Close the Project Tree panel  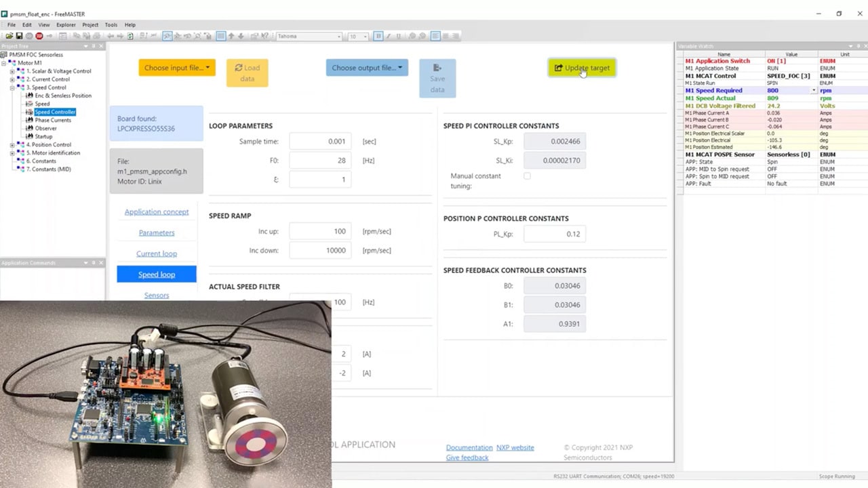[101, 46]
